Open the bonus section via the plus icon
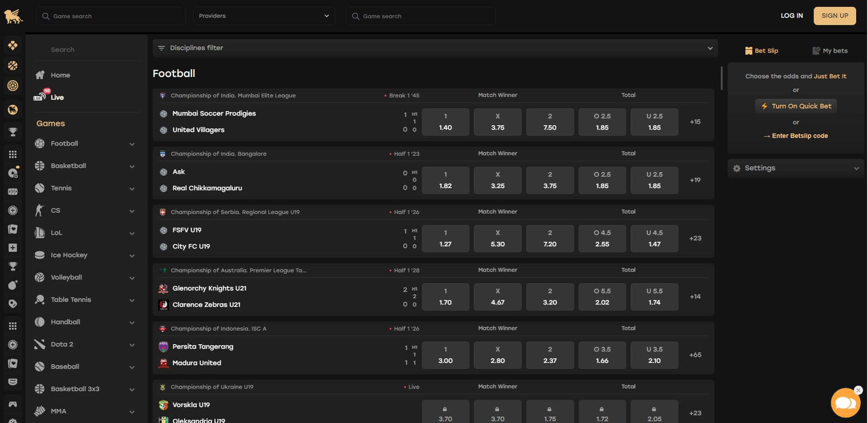The width and height of the screenshot is (868, 423). (13, 248)
